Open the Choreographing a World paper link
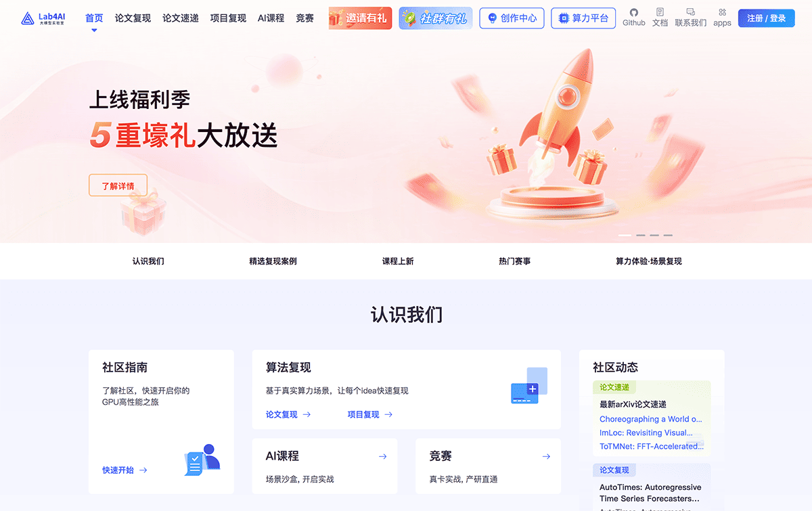 pyautogui.click(x=651, y=419)
